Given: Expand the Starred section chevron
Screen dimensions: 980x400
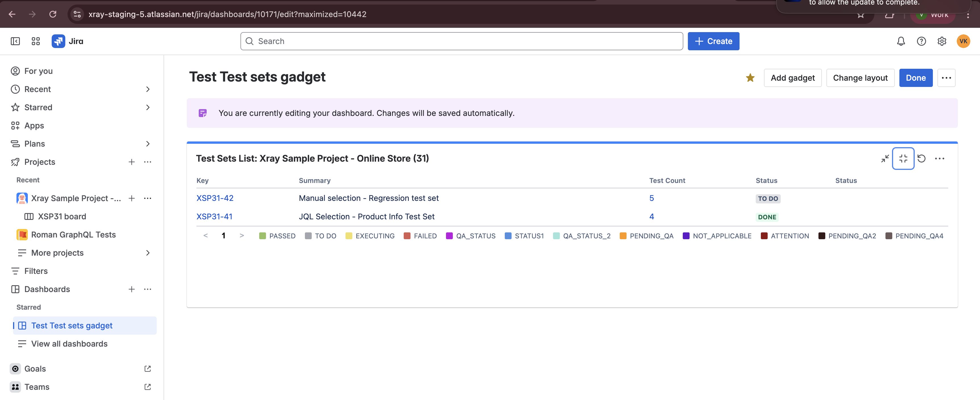Looking at the screenshot, I should point(148,107).
